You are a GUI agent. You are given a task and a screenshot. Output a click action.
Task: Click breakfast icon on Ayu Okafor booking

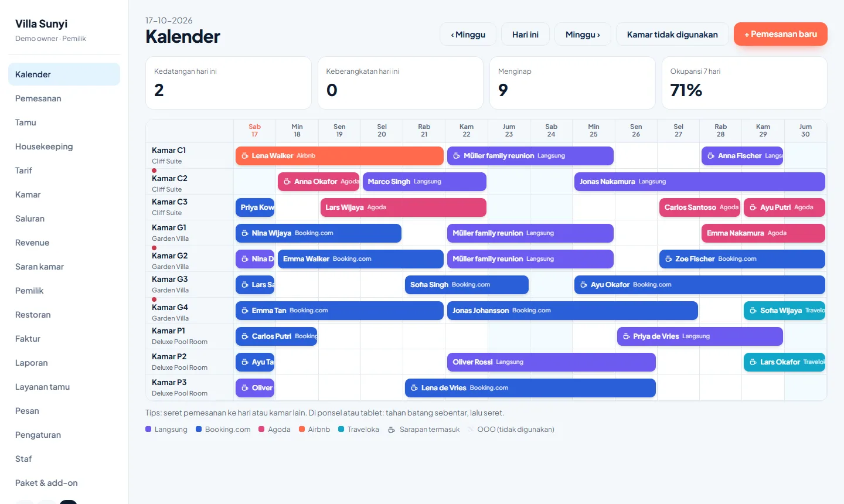click(584, 285)
